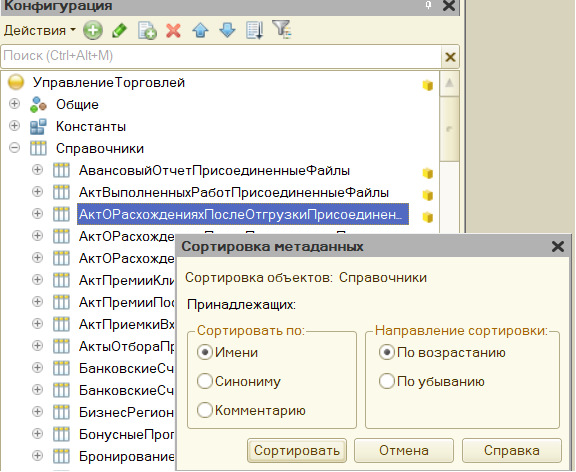576x472 pixels.
Task: Click the Справка button
Action: point(512,450)
